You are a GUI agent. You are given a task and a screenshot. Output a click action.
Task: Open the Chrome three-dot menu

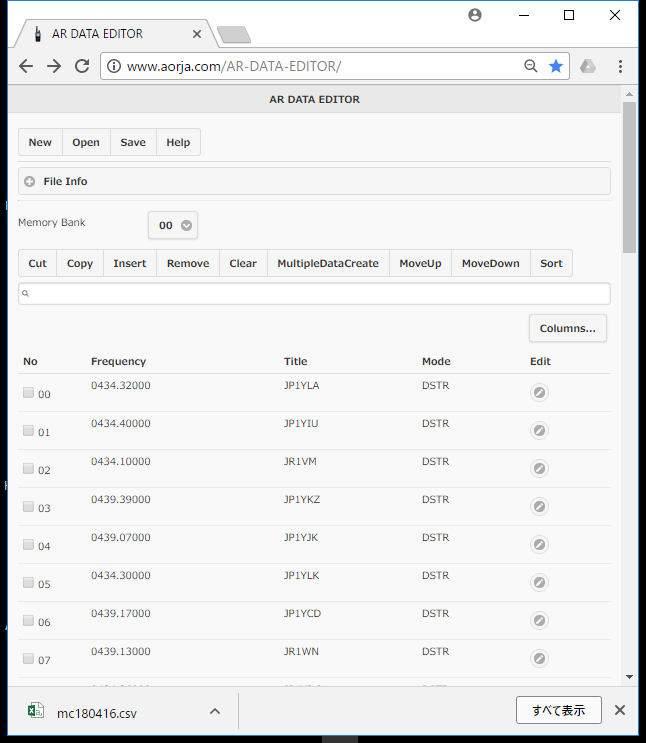click(620, 66)
